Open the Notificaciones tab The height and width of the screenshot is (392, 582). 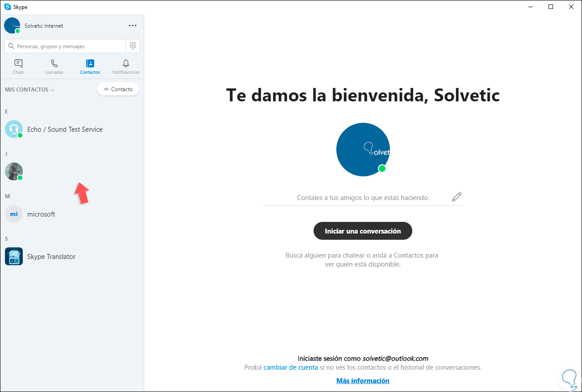point(126,67)
